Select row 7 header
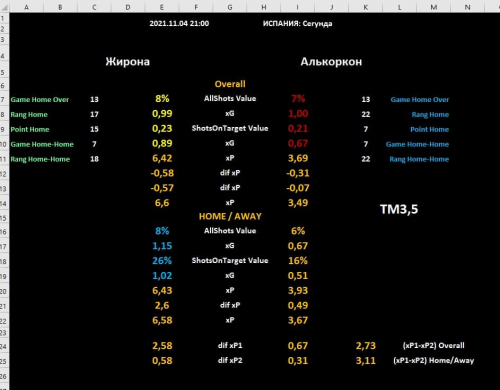The height and width of the screenshot is (390, 500). tap(4, 99)
